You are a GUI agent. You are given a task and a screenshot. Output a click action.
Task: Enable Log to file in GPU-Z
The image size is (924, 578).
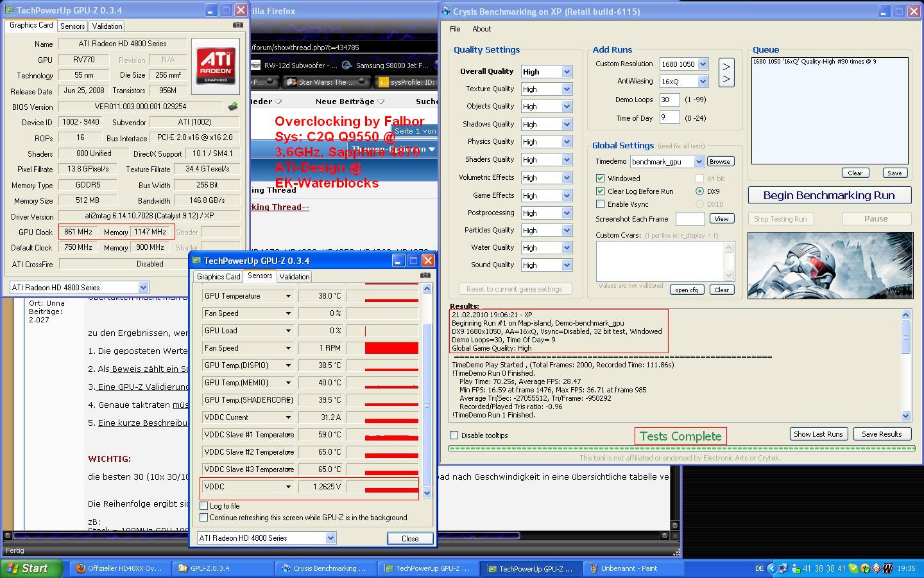click(204, 506)
